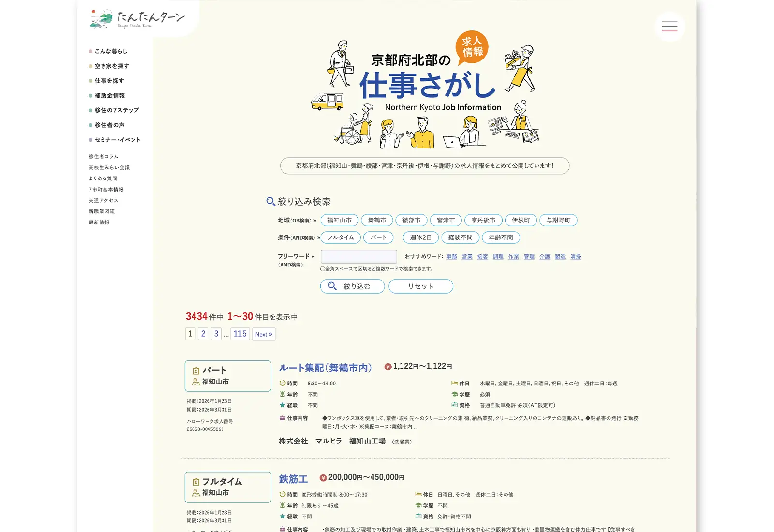Click the magnifier icon in 絞り込む button
774x532 pixels.
tap(332, 286)
